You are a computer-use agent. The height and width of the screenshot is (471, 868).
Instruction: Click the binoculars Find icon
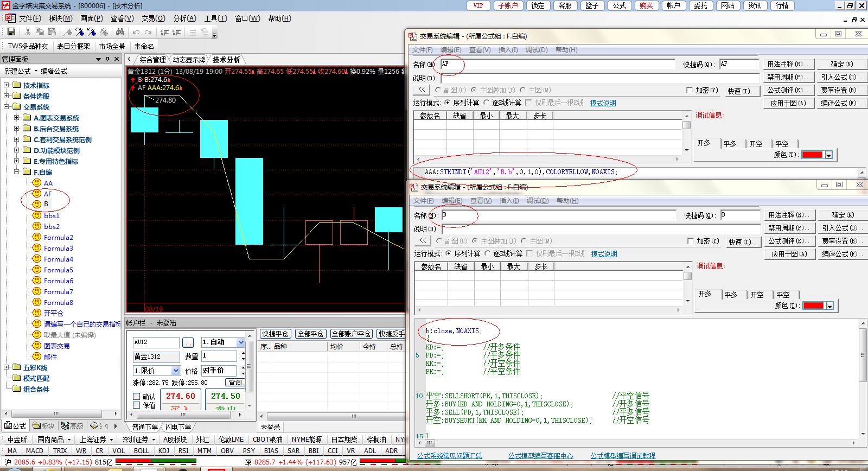(120, 32)
